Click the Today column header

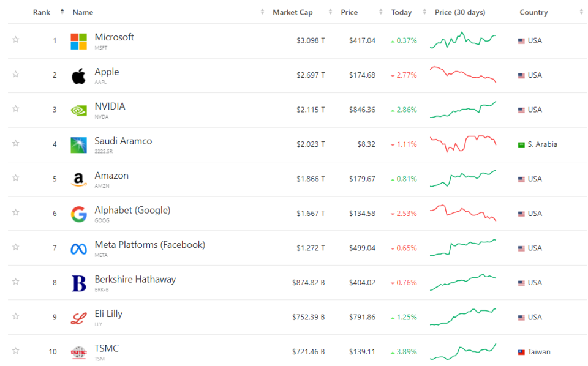click(x=401, y=12)
